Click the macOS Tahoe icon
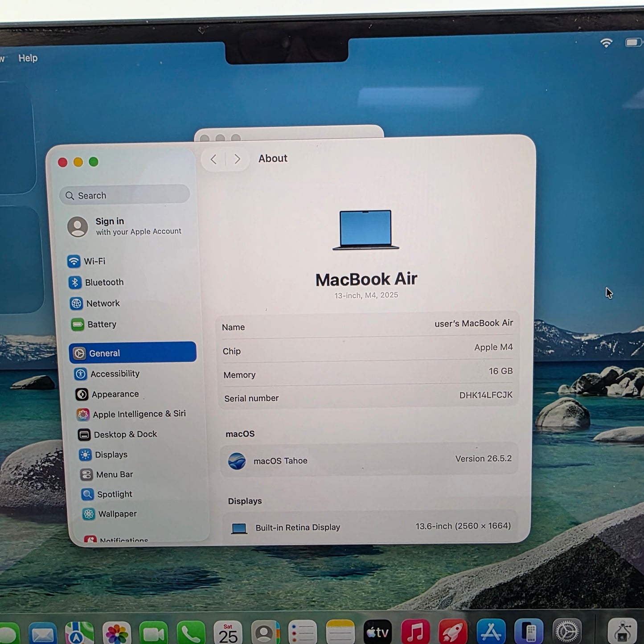The height and width of the screenshot is (644, 644). (237, 461)
